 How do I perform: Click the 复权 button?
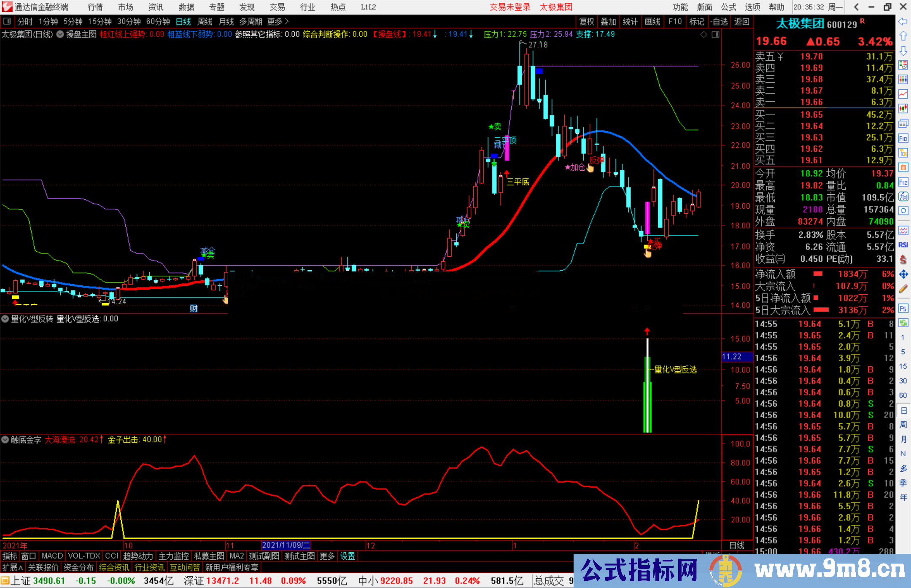pos(586,21)
